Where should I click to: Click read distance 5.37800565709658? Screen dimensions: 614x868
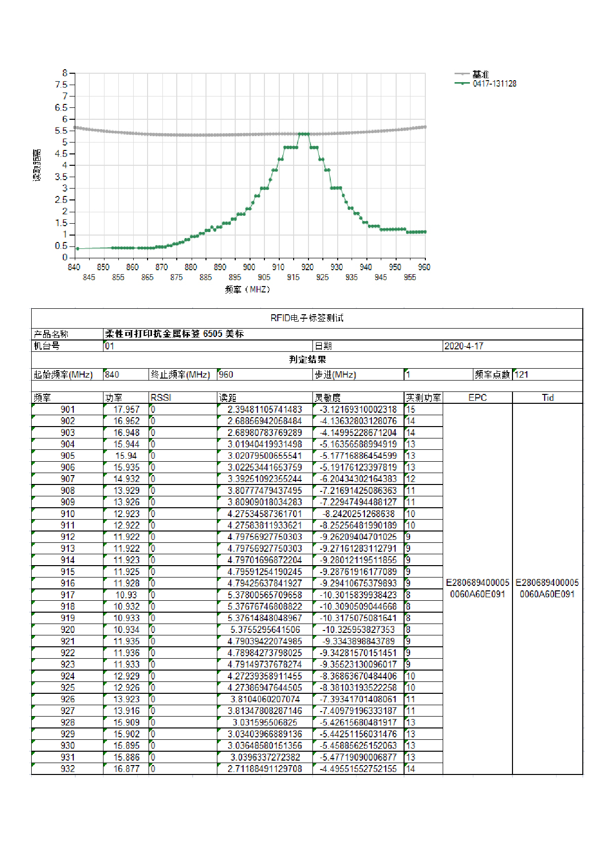coord(265,595)
